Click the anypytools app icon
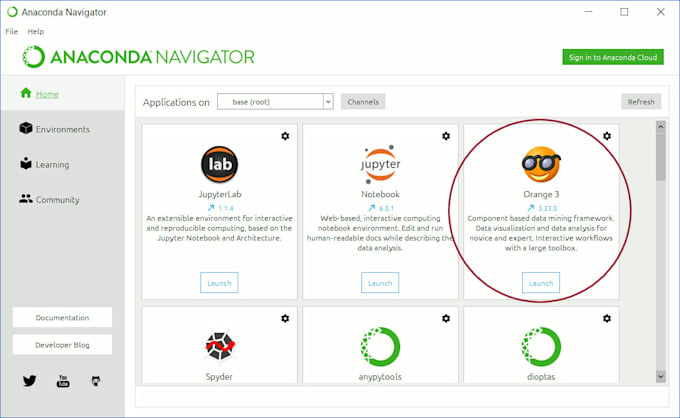Screen dimensions: 680x418 pos(380,346)
